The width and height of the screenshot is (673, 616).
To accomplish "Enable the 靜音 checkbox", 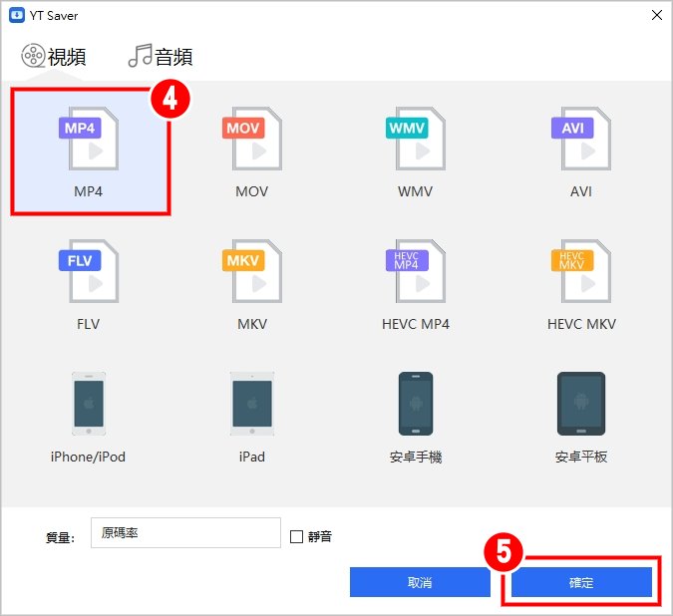I will point(296,536).
